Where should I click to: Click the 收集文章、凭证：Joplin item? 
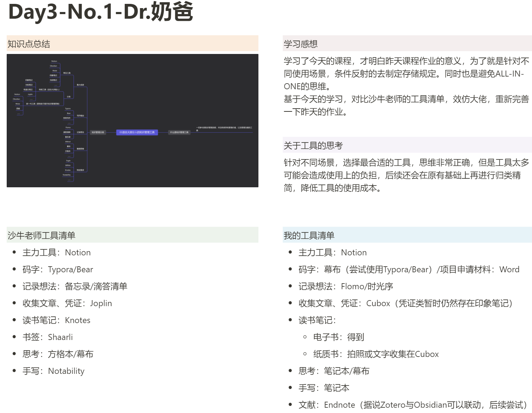click(x=67, y=303)
